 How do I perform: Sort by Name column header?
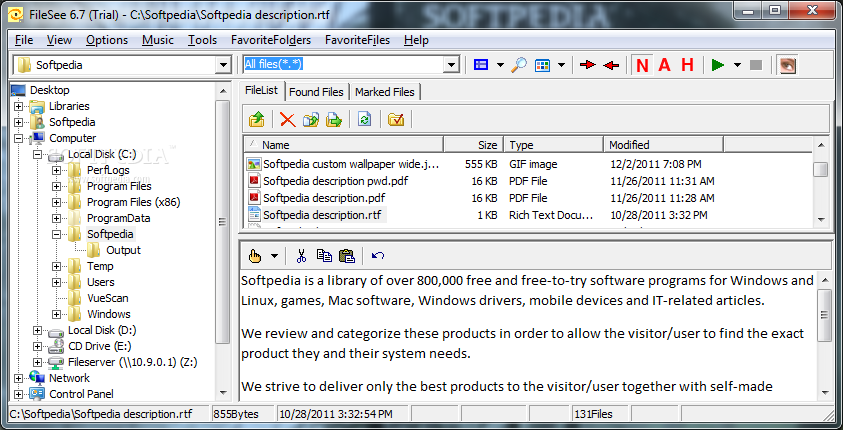click(x=344, y=145)
